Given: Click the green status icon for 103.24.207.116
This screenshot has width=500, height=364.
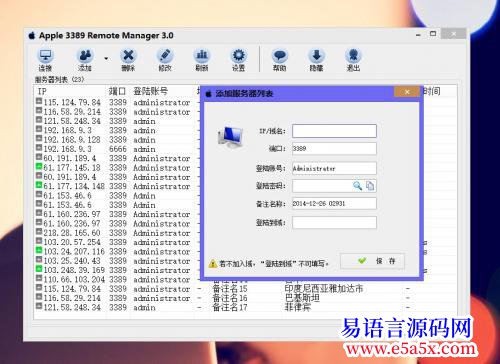Looking at the screenshot, I should click(39, 250).
